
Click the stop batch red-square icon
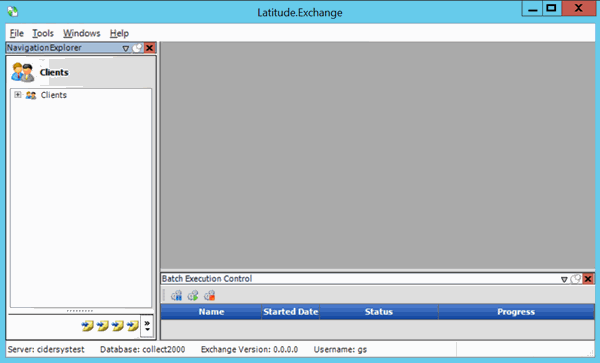pos(210,295)
